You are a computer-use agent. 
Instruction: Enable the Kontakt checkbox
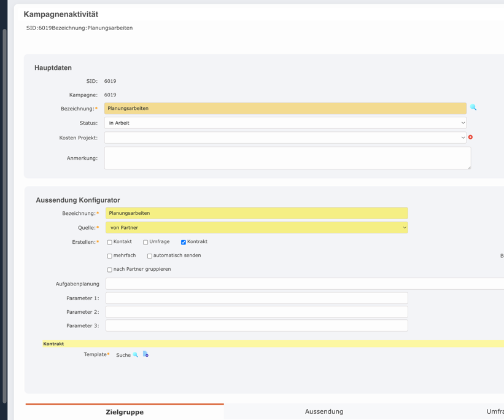(109, 241)
